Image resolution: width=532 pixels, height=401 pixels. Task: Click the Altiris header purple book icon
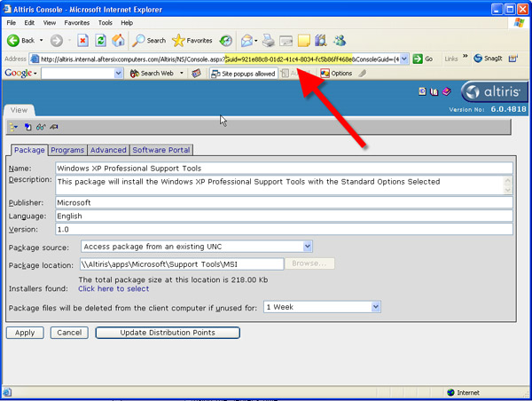[x=447, y=91]
